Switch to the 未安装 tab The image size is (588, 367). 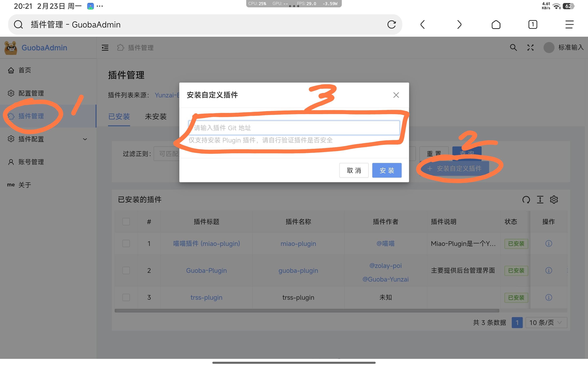[x=156, y=116]
